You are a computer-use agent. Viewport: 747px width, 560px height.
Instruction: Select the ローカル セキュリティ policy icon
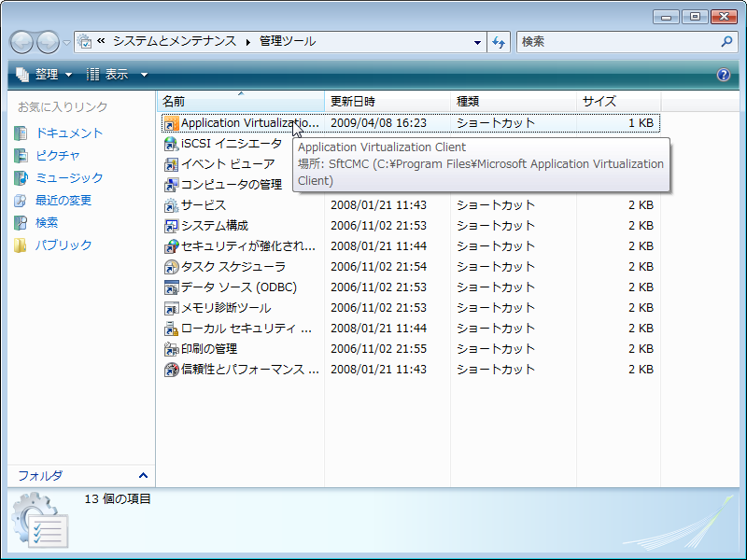(171, 329)
